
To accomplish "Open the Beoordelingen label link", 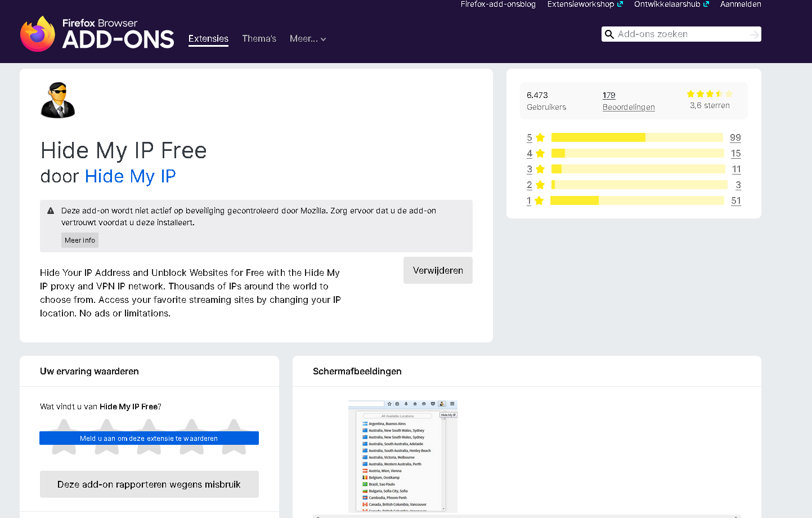I will [x=629, y=107].
